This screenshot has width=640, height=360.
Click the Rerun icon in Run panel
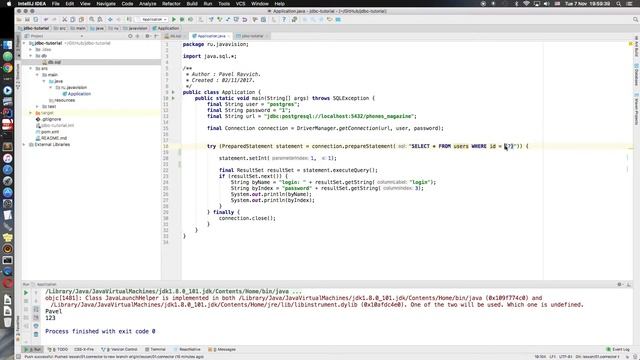coord(26,293)
